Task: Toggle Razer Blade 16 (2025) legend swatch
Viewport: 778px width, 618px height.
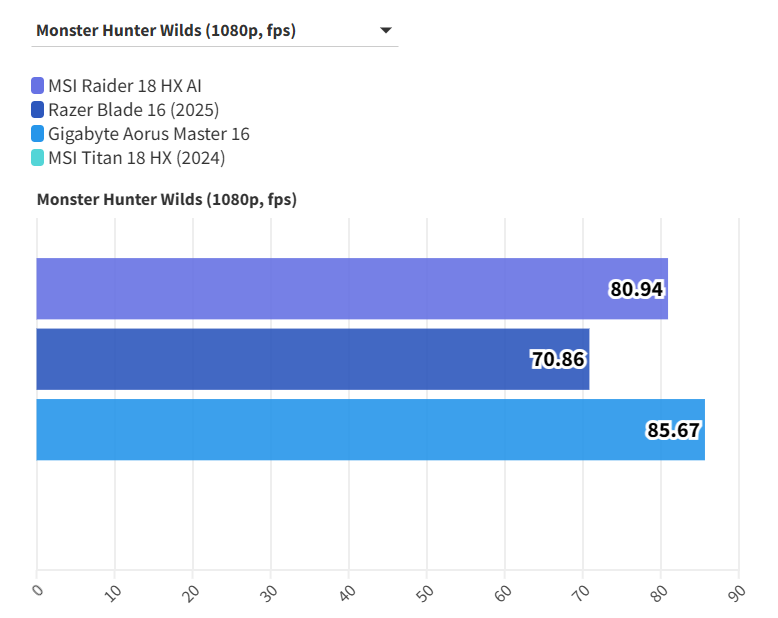Action: [x=37, y=110]
